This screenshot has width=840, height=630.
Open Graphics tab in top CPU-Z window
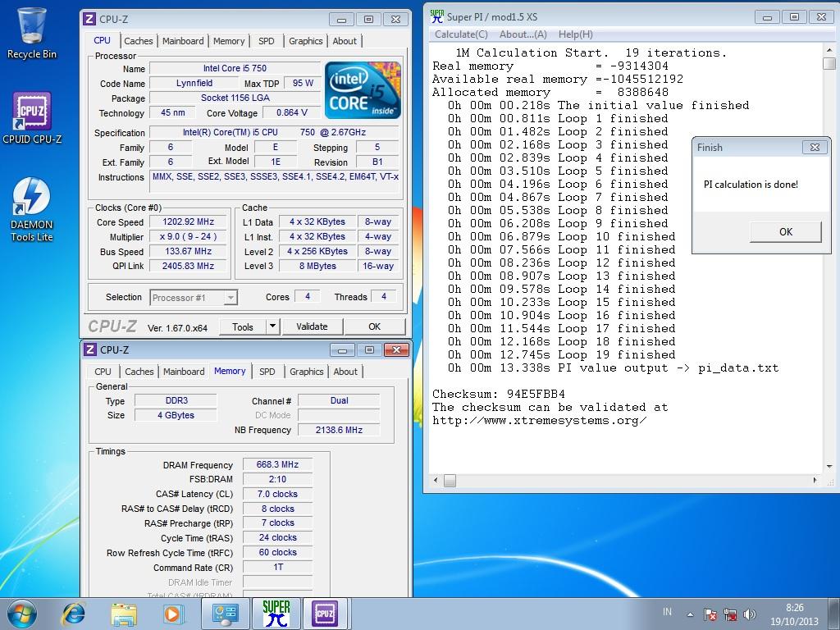click(306, 41)
